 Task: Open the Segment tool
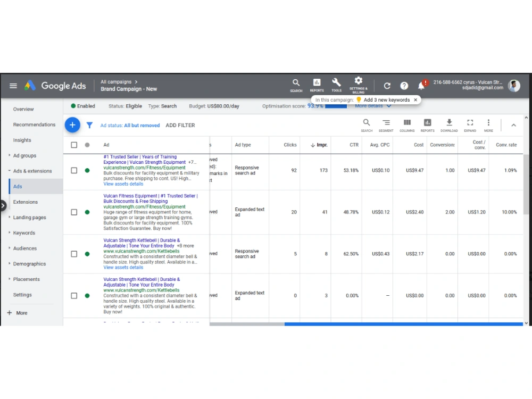tap(386, 125)
